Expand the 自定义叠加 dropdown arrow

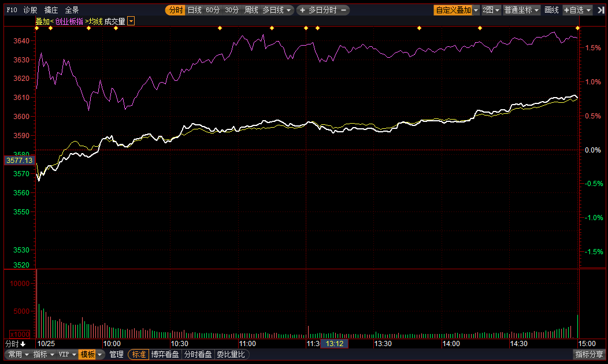(476, 10)
